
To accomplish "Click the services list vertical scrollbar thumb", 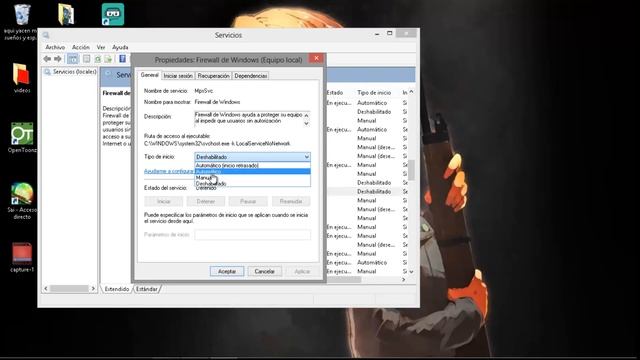I will pyautogui.click(x=411, y=170).
